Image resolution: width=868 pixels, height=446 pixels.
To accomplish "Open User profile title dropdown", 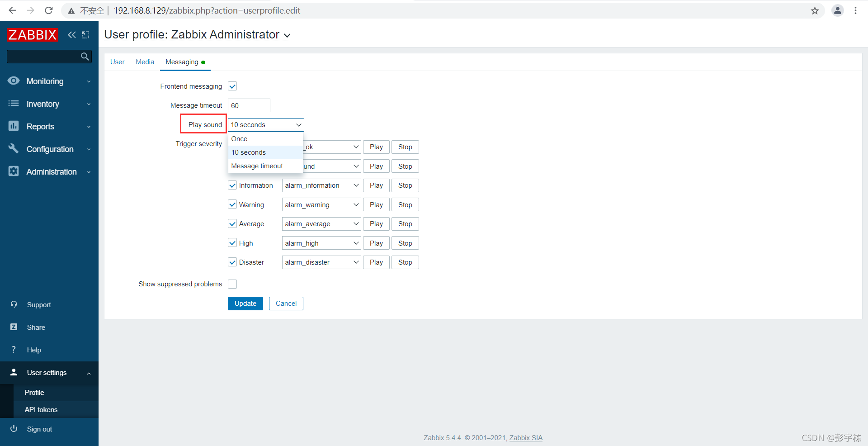I will click(198, 35).
